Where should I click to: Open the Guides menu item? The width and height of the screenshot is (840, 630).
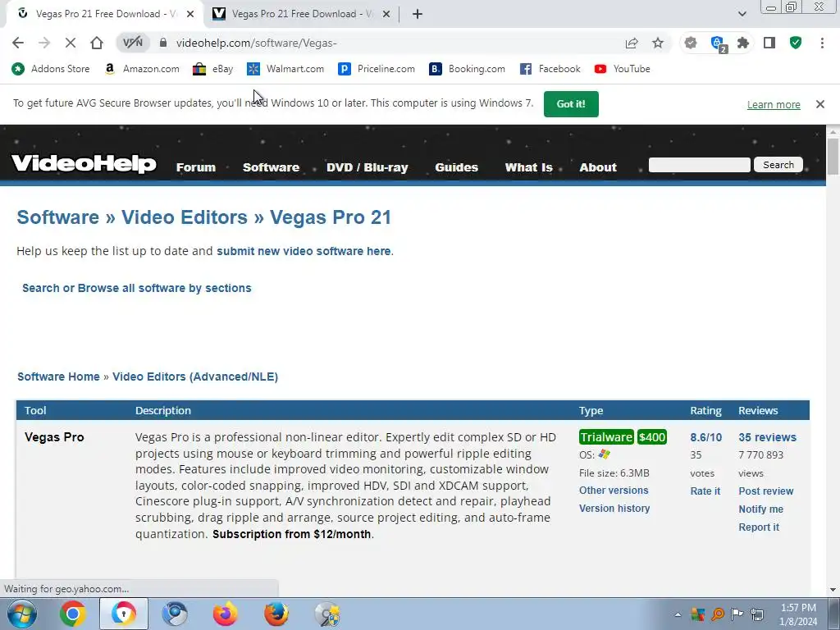[456, 167]
